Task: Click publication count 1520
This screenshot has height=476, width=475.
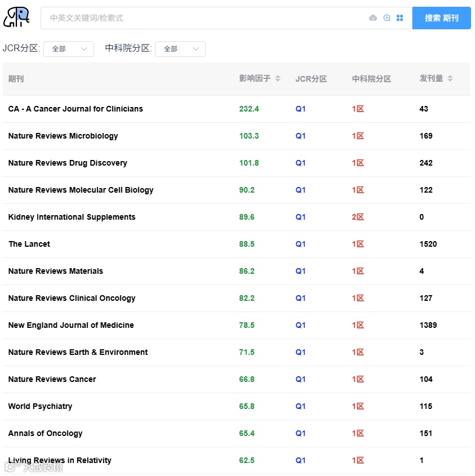Action: (428, 244)
